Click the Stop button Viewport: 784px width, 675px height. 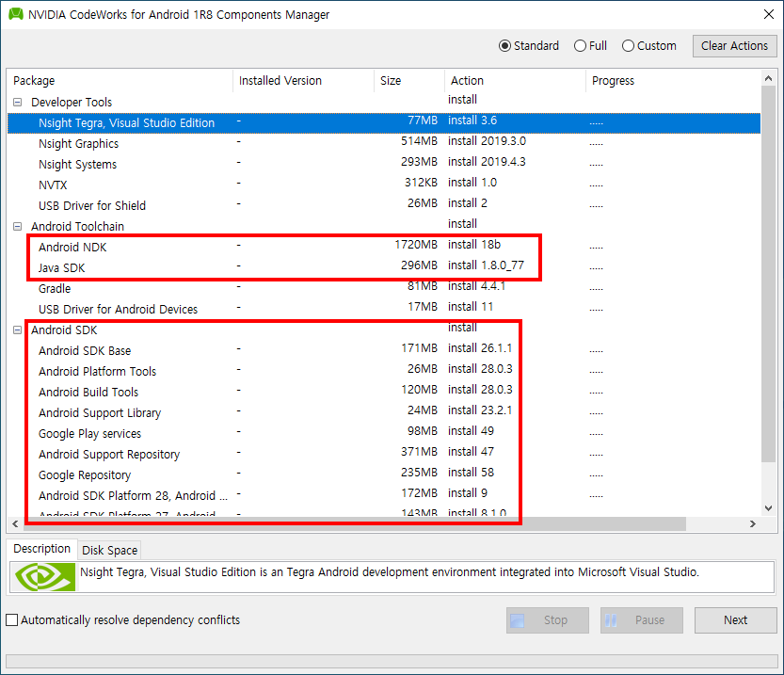click(x=548, y=620)
